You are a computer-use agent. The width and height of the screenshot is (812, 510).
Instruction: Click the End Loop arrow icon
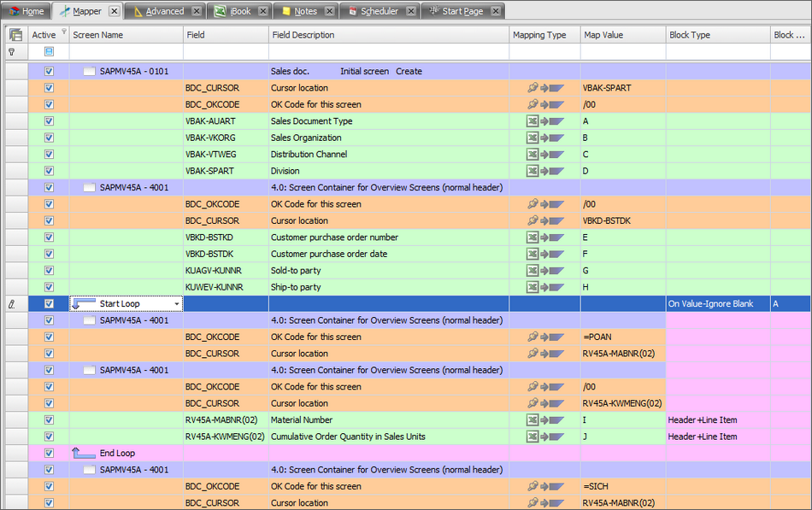[85, 453]
